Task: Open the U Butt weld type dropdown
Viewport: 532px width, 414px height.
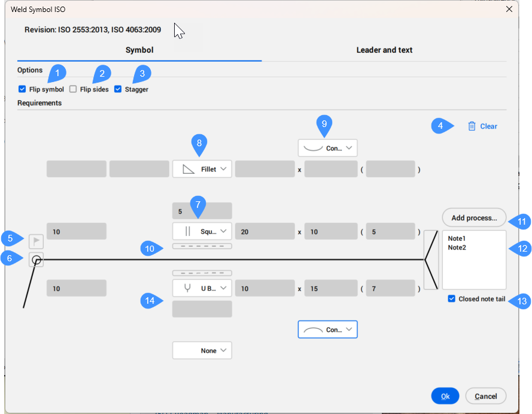Action: click(x=202, y=288)
